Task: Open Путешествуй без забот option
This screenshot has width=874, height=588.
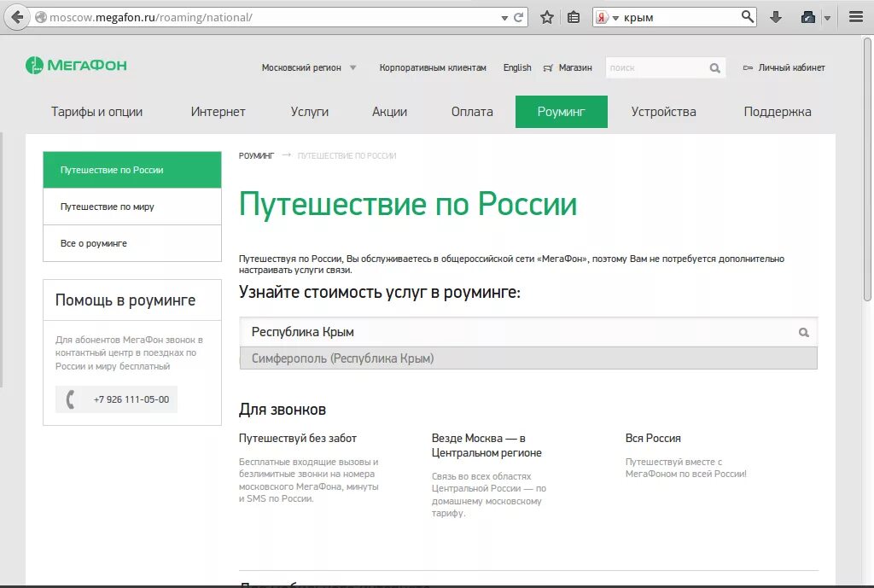Action: pos(298,438)
